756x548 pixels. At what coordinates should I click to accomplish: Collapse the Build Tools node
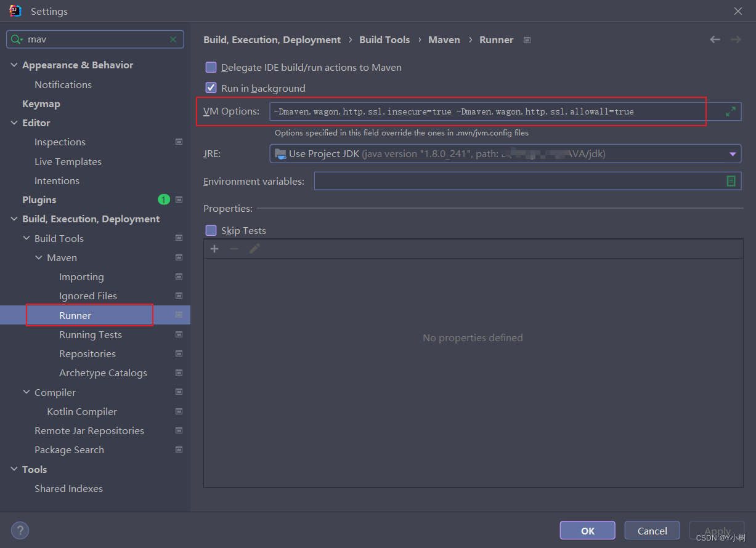tap(26, 238)
